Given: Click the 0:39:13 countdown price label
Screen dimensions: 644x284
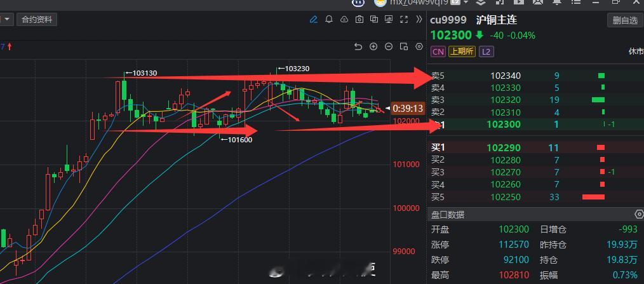Looking at the screenshot, I should click(408, 109).
